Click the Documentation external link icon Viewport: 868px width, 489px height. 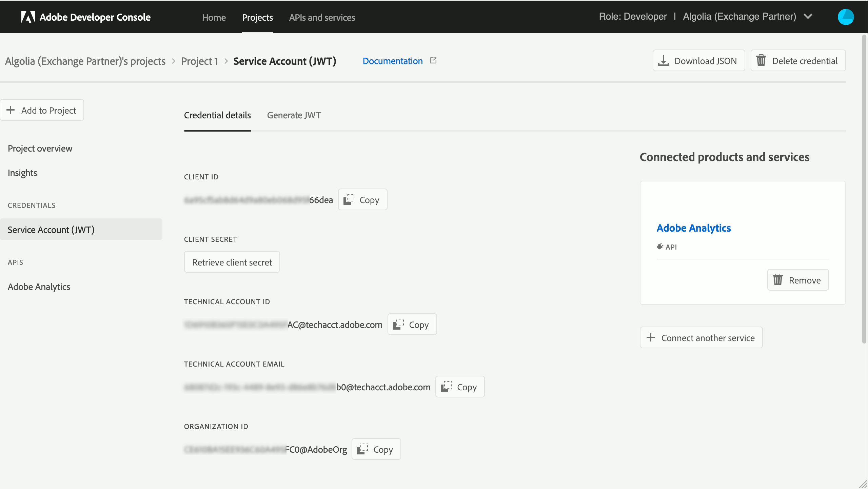433,61
